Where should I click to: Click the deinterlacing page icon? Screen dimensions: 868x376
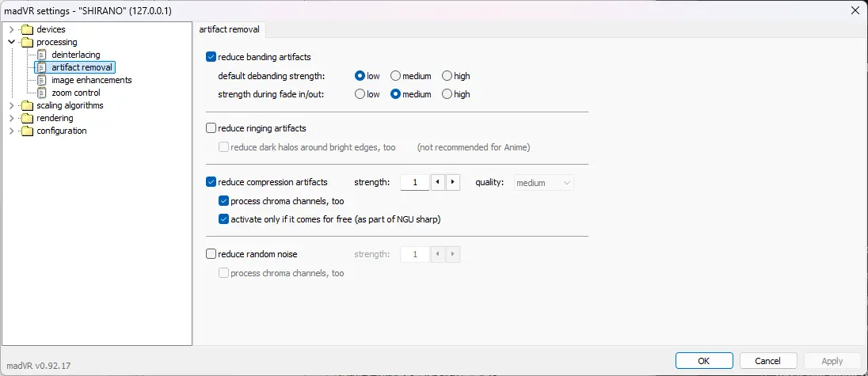click(42, 55)
